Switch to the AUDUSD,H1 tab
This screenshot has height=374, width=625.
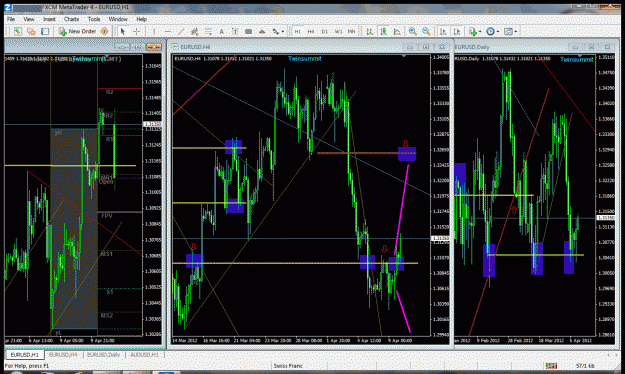144,355
